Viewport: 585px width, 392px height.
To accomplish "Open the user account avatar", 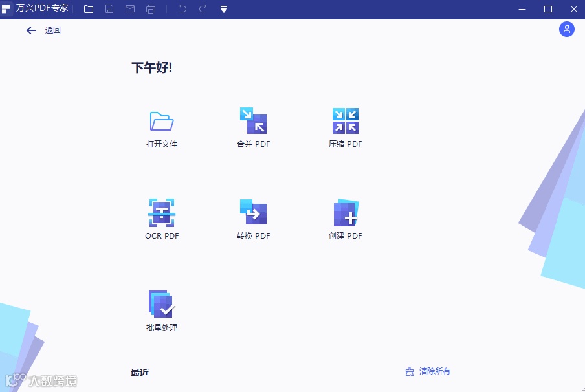I will (566, 29).
